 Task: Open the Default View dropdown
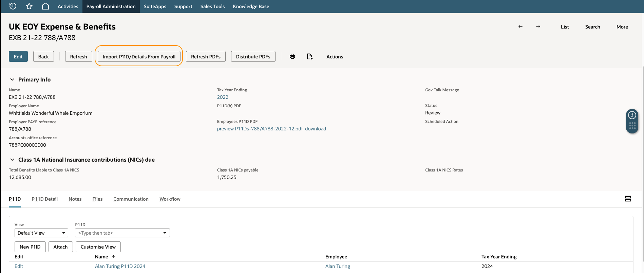(41, 233)
